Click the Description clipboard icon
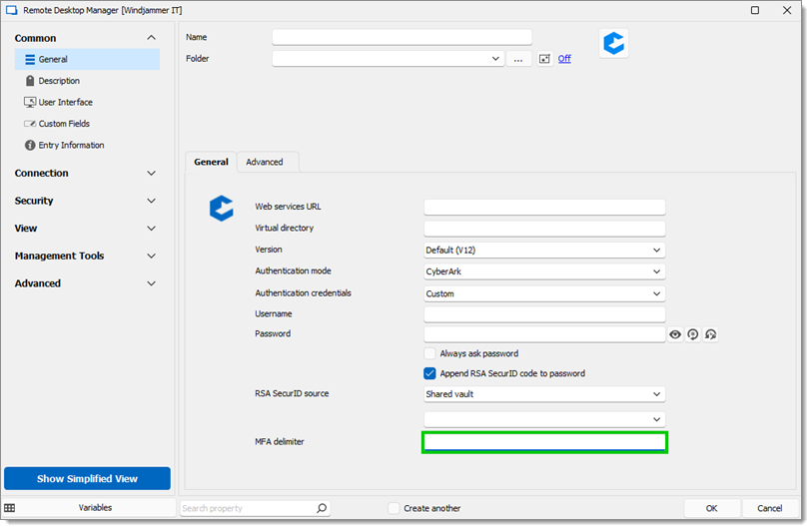This screenshot has width=812, height=530. pyautogui.click(x=30, y=81)
